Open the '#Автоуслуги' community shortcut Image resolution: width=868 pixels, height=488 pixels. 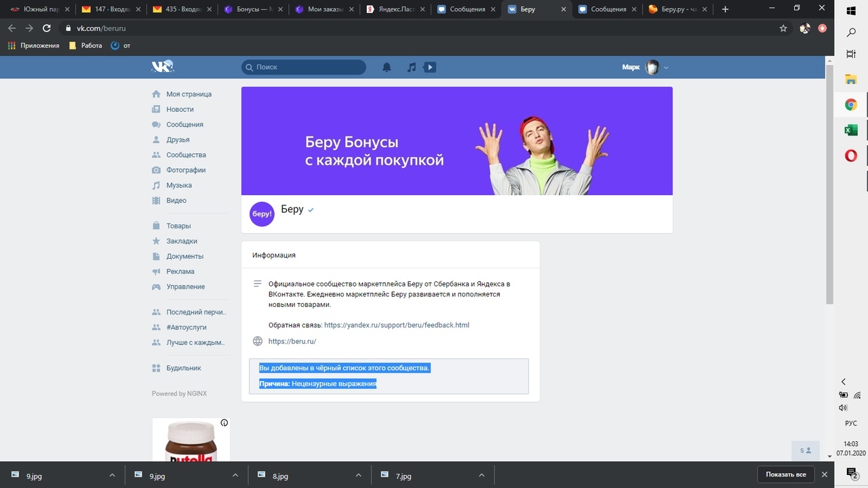pyautogui.click(x=187, y=327)
